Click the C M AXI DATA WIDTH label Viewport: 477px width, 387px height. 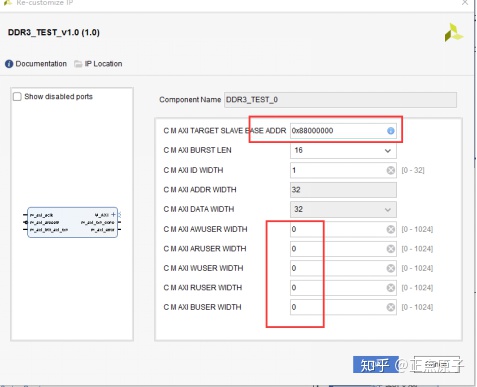click(199, 209)
